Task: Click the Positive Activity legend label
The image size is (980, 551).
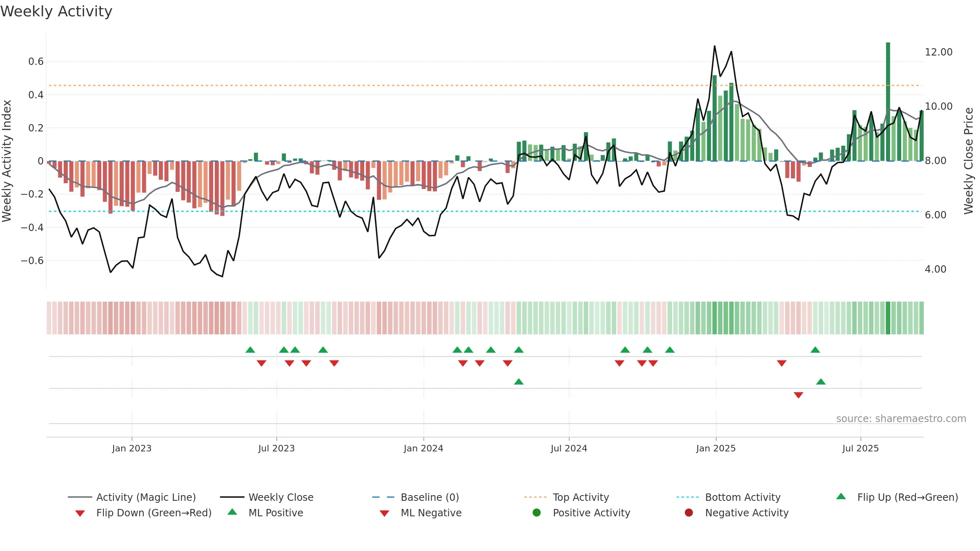Action: [x=591, y=513]
